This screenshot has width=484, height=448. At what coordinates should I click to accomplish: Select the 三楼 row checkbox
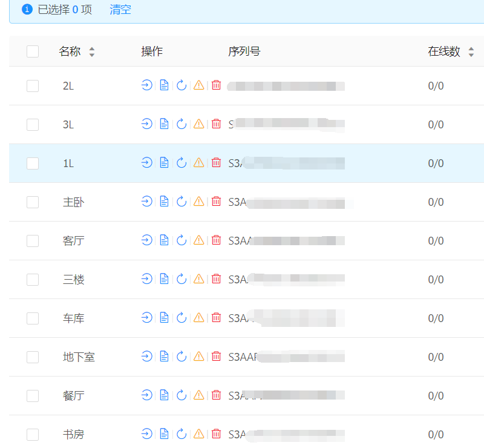point(33,280)
